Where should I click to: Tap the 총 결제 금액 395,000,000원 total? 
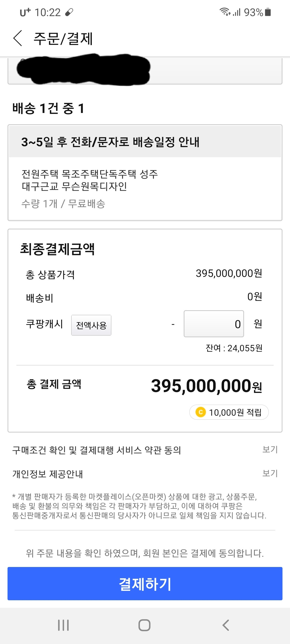206,386
